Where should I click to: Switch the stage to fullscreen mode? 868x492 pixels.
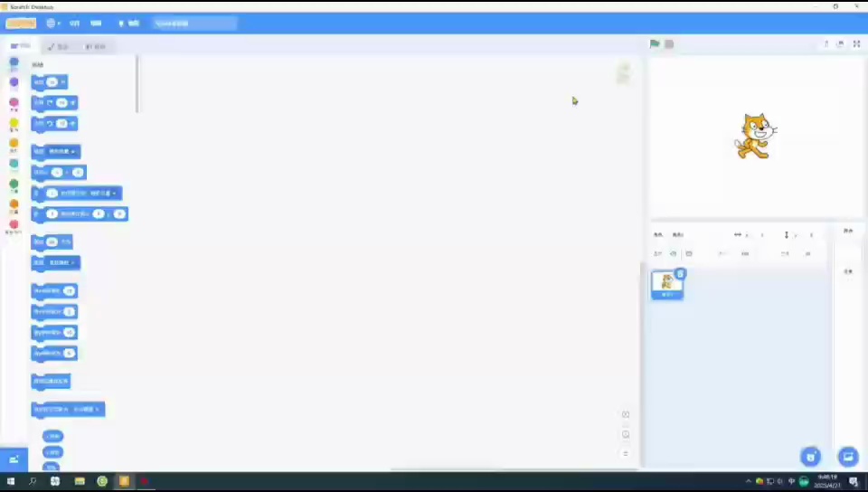click(856, 43)
